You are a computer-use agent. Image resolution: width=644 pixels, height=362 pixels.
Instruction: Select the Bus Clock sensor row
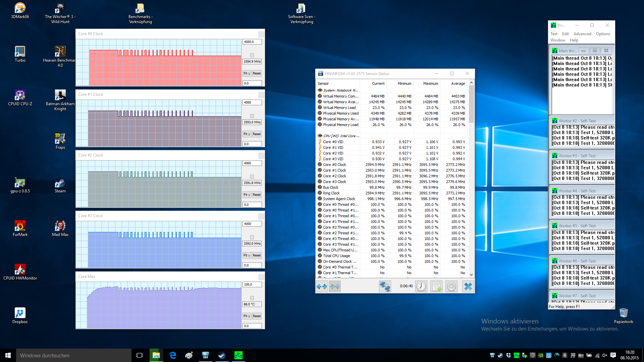point(392,187)
